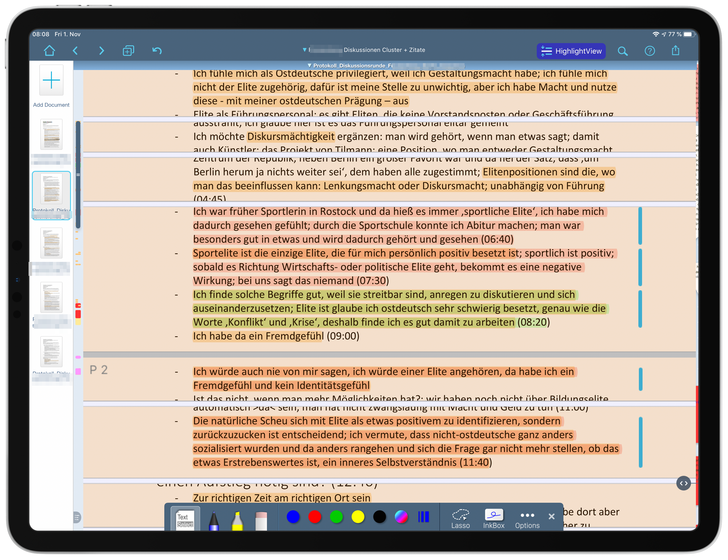Add a new document with the plus
Screen dimensions: 728x560
[51, 80]
